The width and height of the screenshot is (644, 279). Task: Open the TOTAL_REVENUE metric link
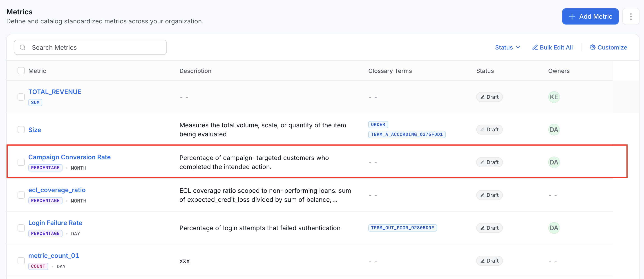[55, 92]
